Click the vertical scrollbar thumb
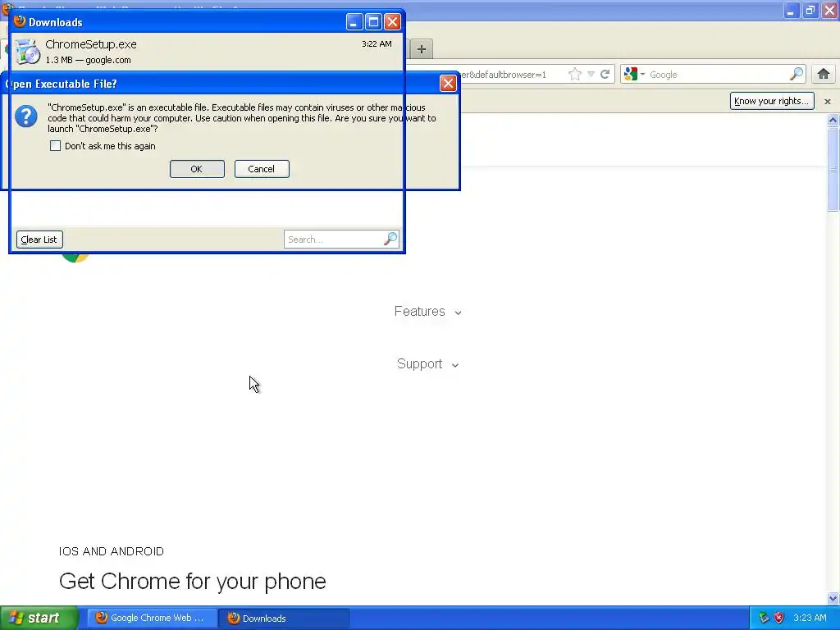The width and height of the screenshot is (840, 630). point(833,169)
